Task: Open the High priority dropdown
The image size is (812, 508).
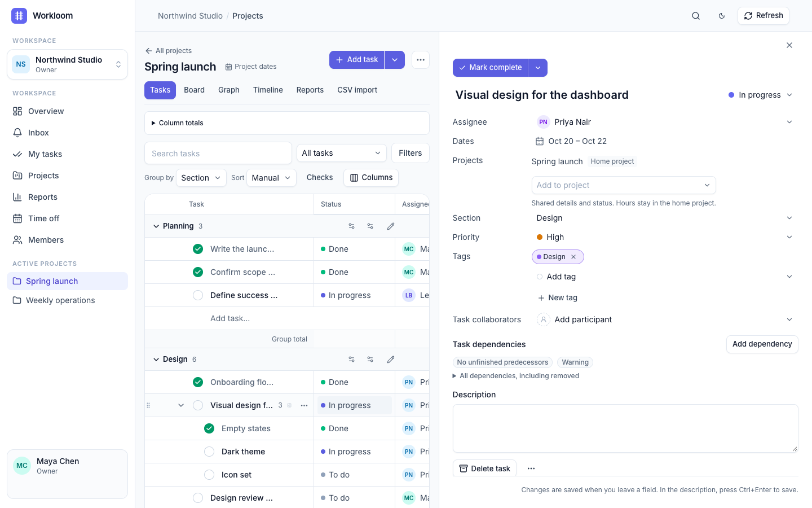Action: pyautogui.click(x=665, y=237)
